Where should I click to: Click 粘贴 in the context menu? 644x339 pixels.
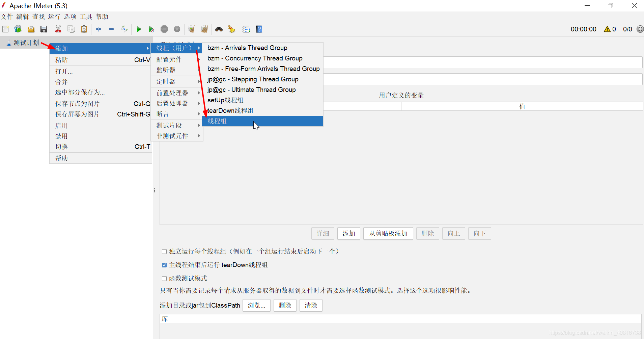(x=101, y=60)
